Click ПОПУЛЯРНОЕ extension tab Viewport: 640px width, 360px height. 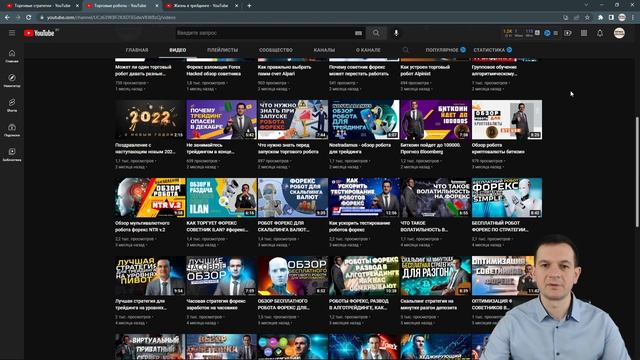pos(445,50)
